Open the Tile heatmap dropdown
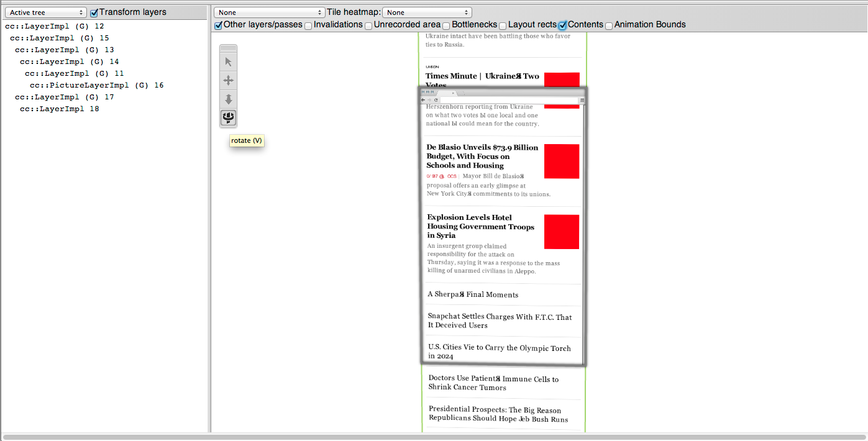This screenshot has height=441, width=868. (427, 12)
